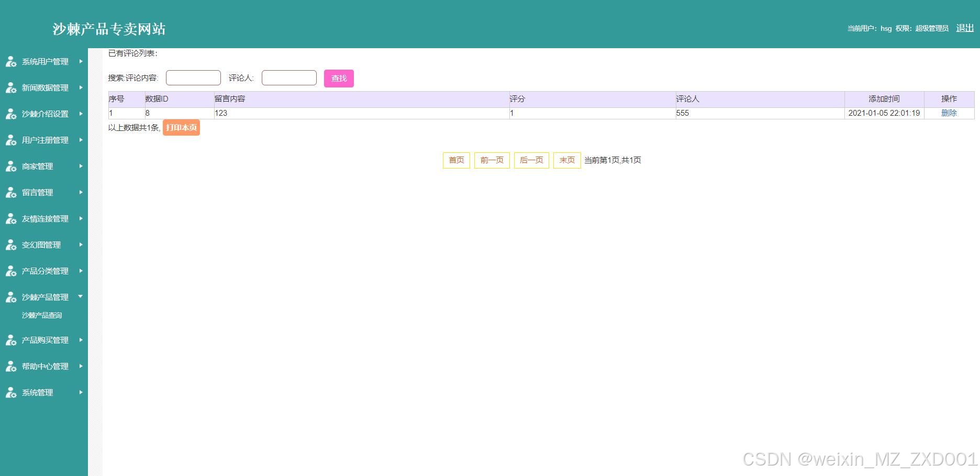Expand the 商家管理 arrow
Image resolution: width=980 pixels, height=476 pixels.
81,166
